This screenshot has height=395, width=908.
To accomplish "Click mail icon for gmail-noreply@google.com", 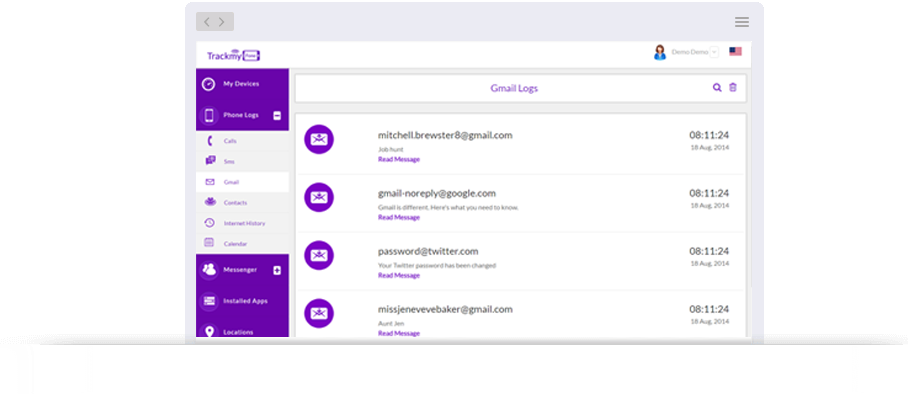I will 319,198.
